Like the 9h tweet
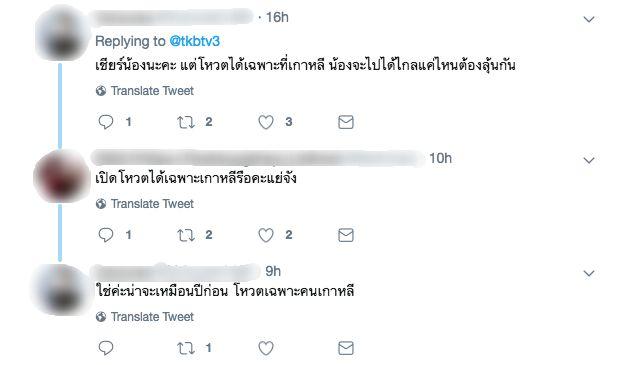This screenshot has height=365, width=631. [266, 348]
